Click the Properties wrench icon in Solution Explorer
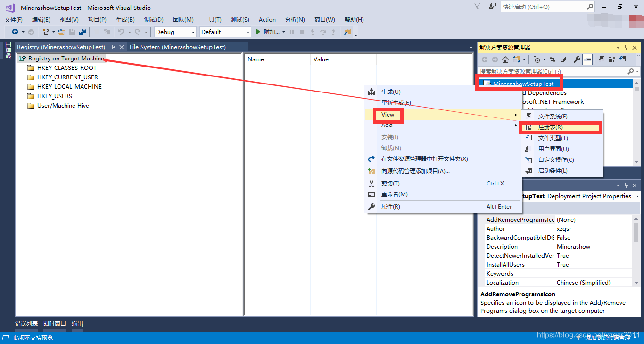Image resolution: width=644 pixels, height=344 pixels. click(577, 59)
